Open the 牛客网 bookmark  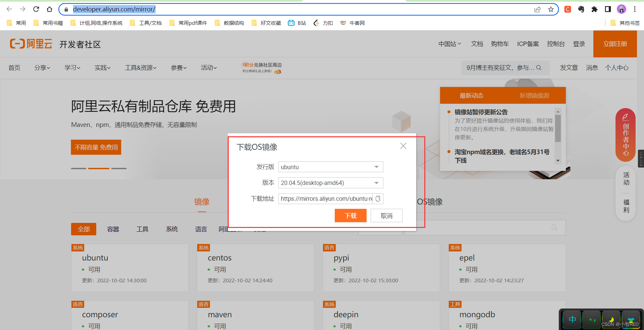352,23
